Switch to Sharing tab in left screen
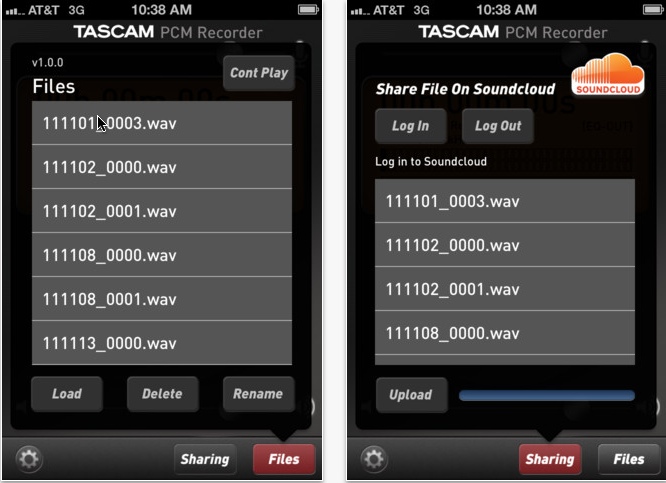The width and height of the screenshot is (666, 483). pyautogui.click(x=205, y=459)
